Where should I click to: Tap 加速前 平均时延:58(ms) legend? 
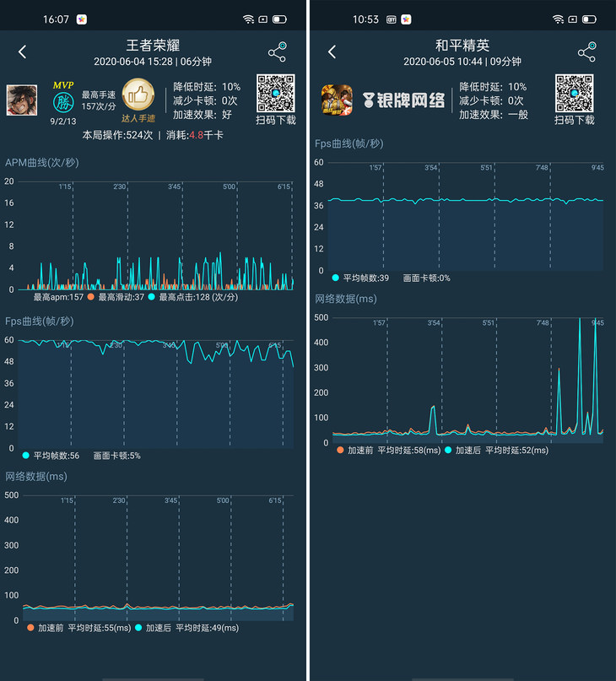pyautogui.click(x=385, y=451)
